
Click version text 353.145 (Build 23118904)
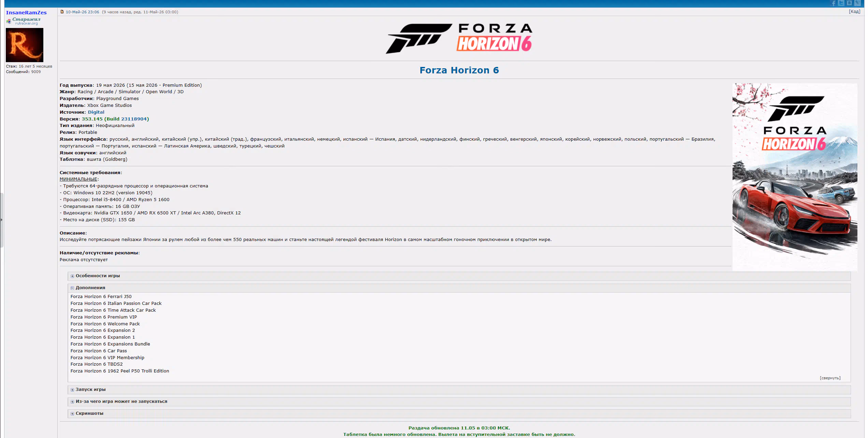(x=115, y=119)
